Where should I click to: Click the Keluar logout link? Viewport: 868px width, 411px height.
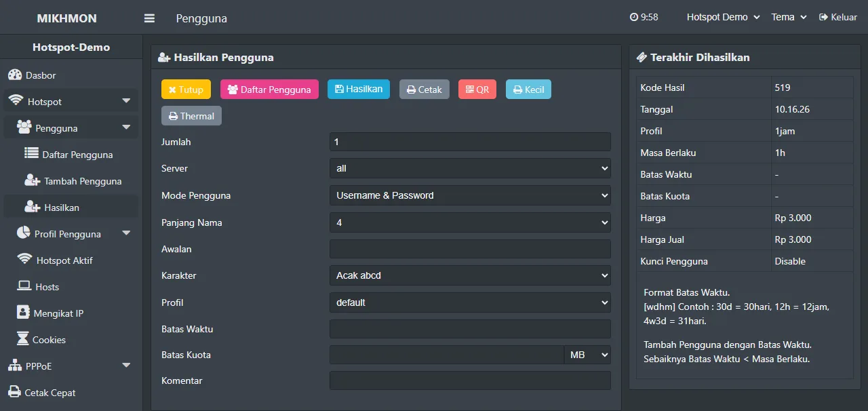838,18
